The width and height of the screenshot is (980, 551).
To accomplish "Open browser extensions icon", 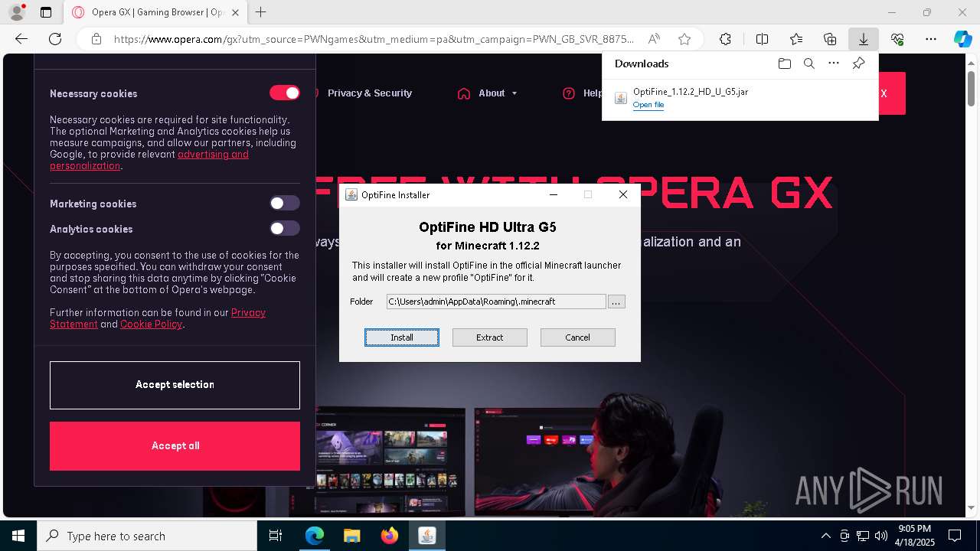I will (x=725, y=39).
